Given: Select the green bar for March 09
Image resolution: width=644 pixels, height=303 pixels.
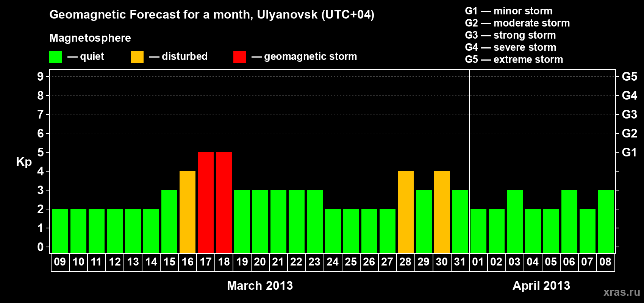Looking at the screenshot, I should point(60,231).
